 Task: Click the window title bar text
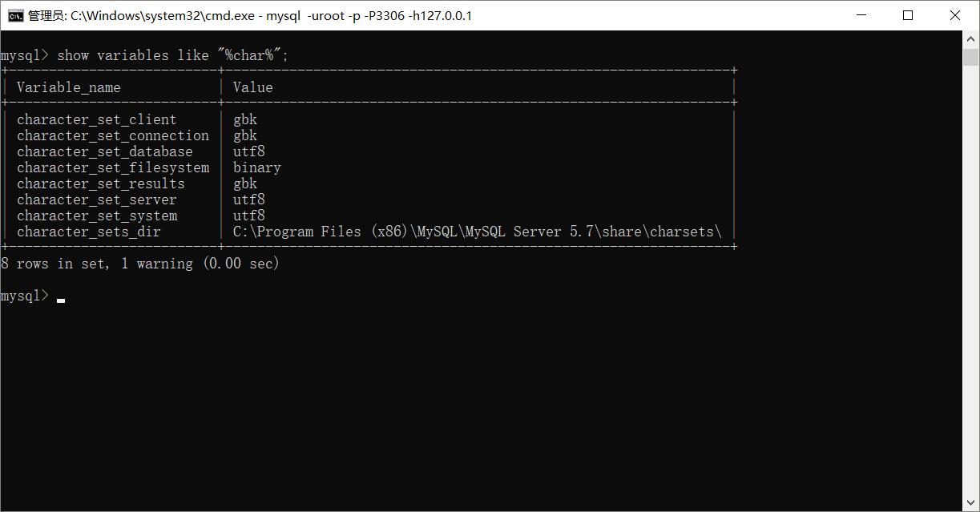click(250, 15)
